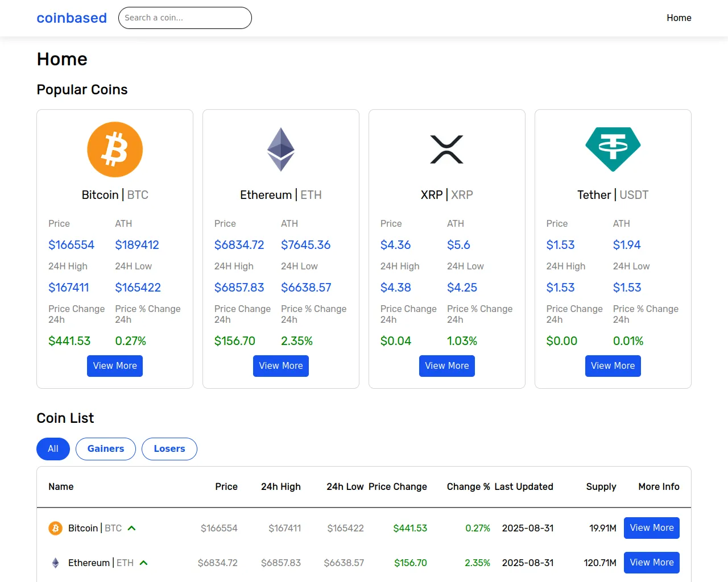The image size is (728, 582).
Task: Click the More Info column header
Action: pyautogui.click(x=659, y=487)
